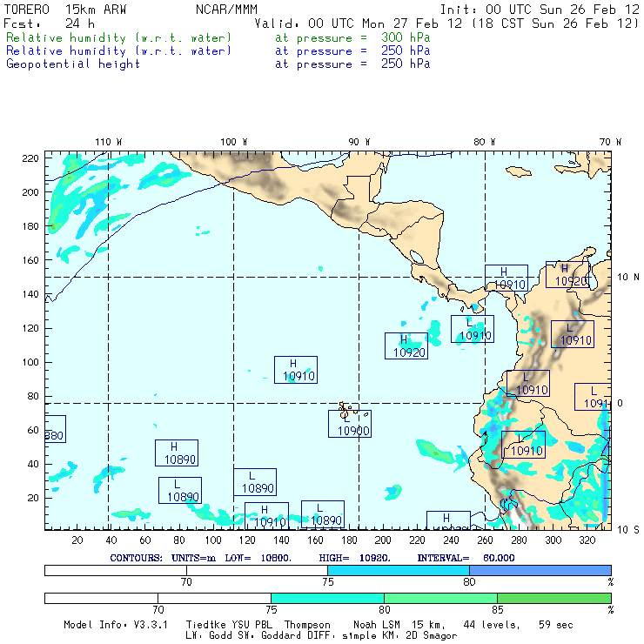Click the 'Model Info: V3.3.1' text
Screen dimensions: 644x644
tap(116, 625)
